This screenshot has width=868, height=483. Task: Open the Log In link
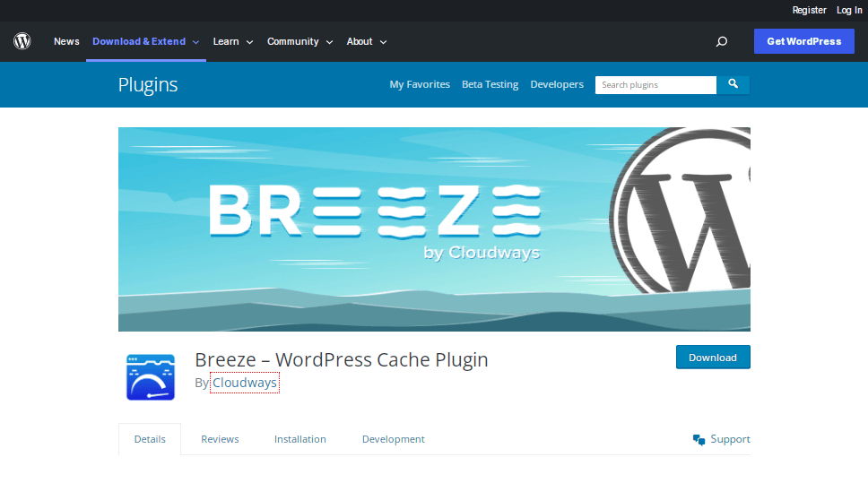[849, 10]
